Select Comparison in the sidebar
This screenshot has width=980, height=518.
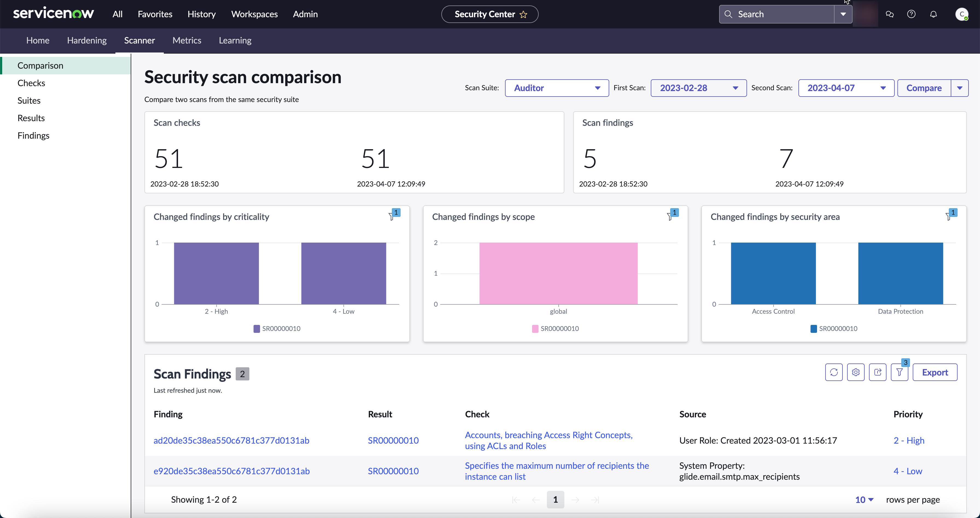pyautogui.click(x=65, y=65)
